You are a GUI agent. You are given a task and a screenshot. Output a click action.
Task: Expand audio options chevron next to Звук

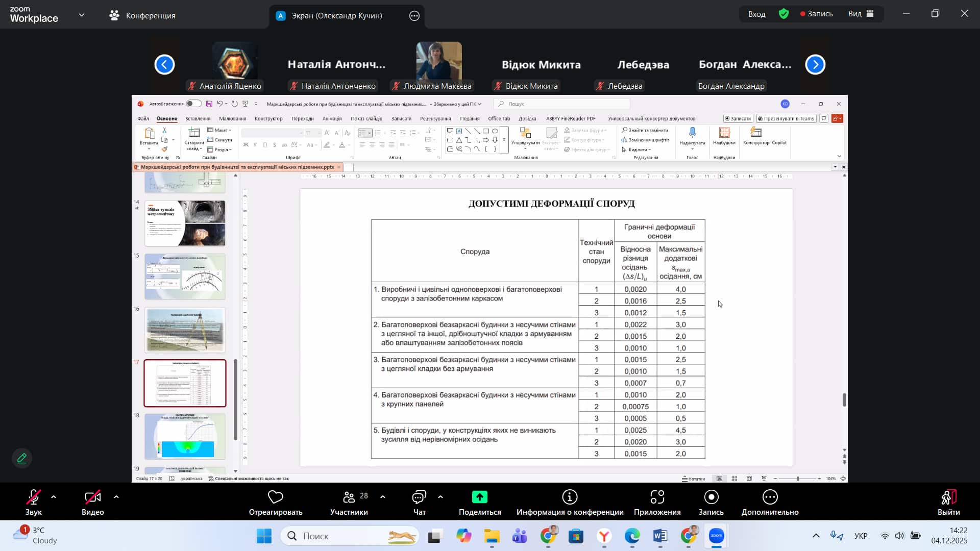54,496
